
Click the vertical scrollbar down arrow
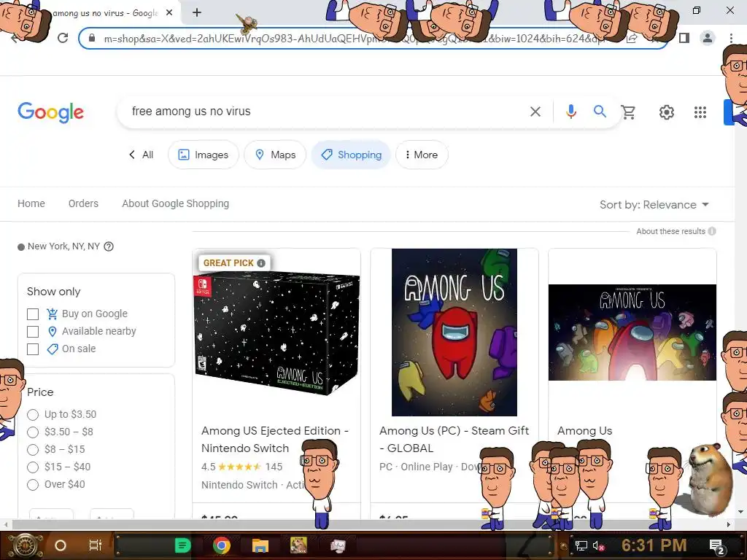coord(740,511)
